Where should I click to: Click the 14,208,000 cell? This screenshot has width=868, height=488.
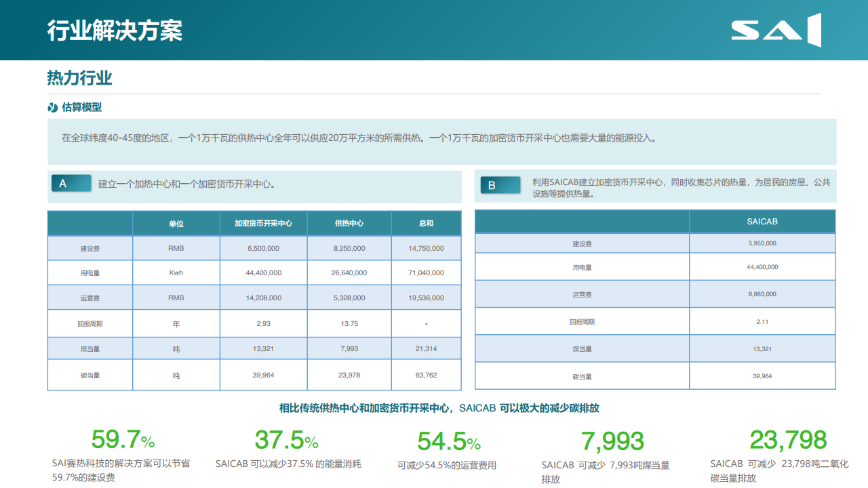[263, 298]
